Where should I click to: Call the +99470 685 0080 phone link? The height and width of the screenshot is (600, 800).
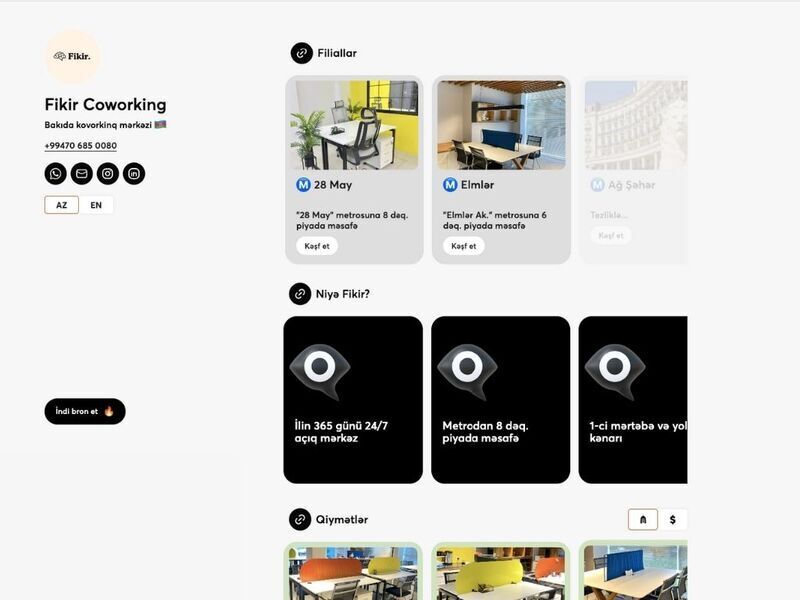[x=81, y=145]
